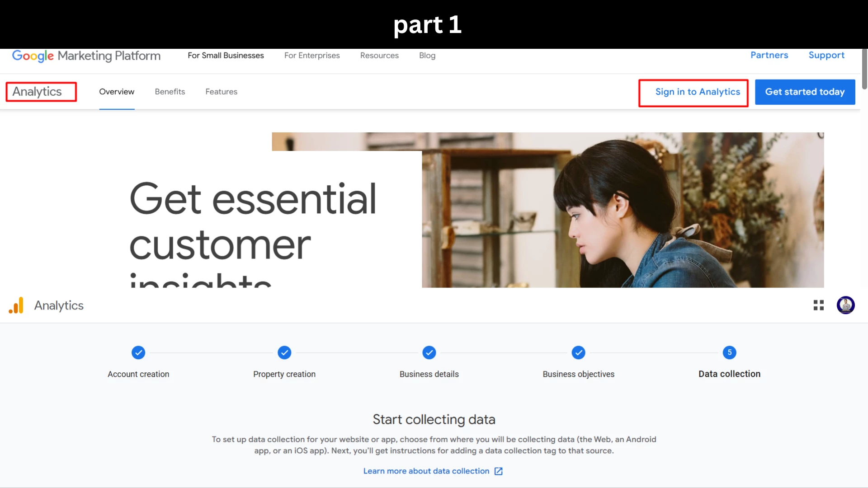Click the external link icon beside Learn more
Screen dimensions: 868x488
(x=498, y=471)
